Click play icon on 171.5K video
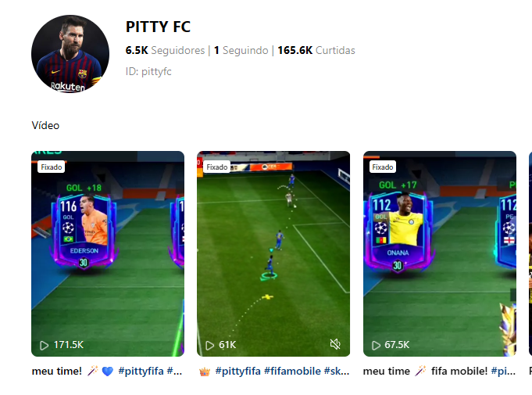The width and height of the screenshot is (532, 395). coord(44,346)
